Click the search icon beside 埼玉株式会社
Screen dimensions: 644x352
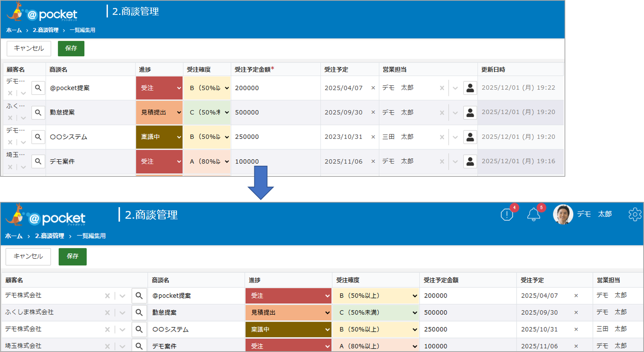pos(139,346)
